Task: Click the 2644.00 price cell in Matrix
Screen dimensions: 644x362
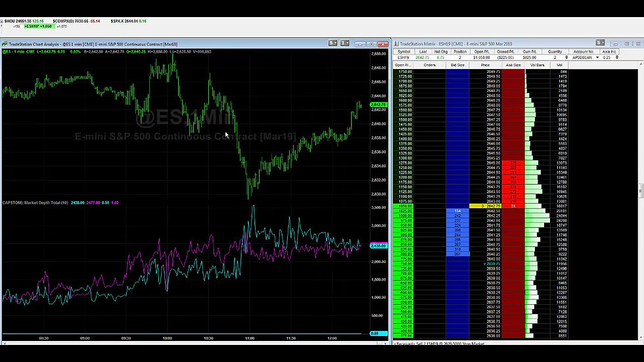Action: coord(485,182)
